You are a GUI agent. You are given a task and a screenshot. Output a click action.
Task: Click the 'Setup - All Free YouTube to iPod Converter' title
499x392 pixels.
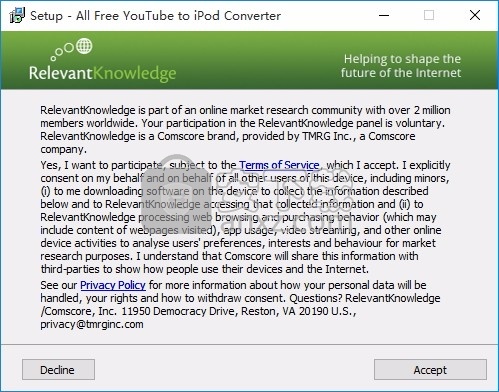point(155,16)
